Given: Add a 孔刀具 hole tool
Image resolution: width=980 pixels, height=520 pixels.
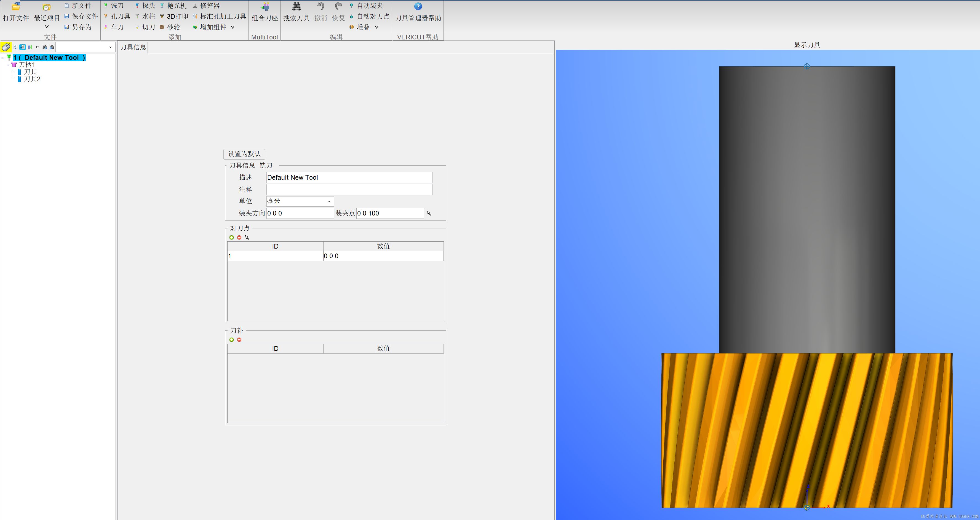Looking at the screenshot, I should click(117, 16).
